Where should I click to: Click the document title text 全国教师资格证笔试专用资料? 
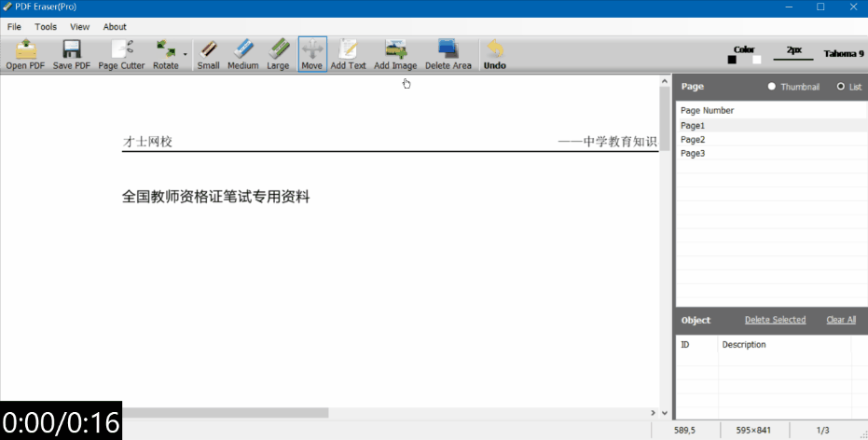pyautogui.click(x=216, y=197)
